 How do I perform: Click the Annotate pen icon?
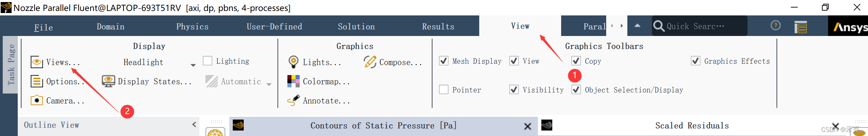pos(293,100)
